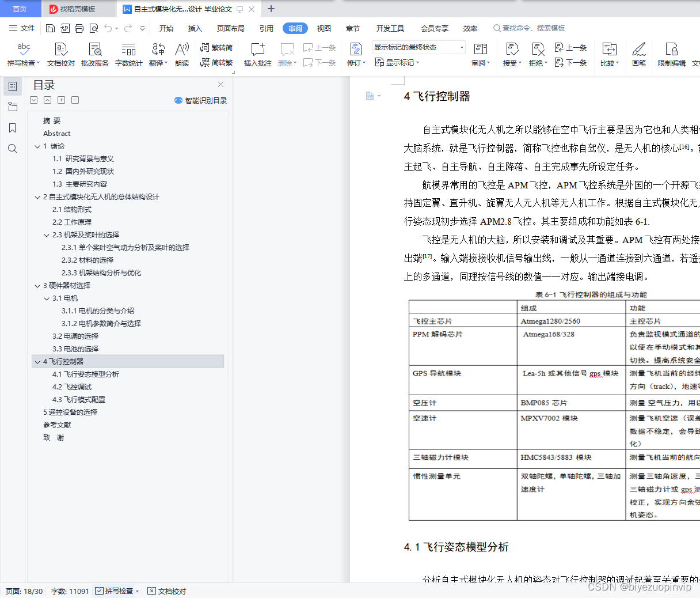Switch to the 开发工具 ribbon tab
Image resolution: width=700 pixels, height=598 pixels.
[390, 28]
